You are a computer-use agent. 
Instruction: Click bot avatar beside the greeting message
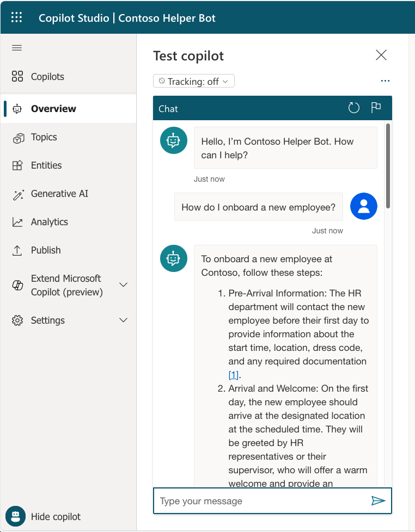click(x=174, y=140)
